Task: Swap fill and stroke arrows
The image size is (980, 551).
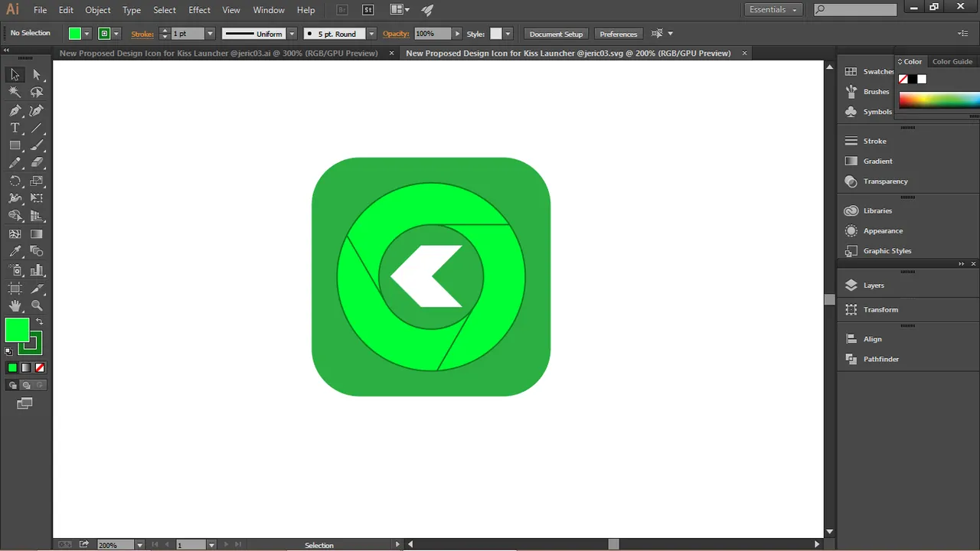Action: click(x=39, y=321)
